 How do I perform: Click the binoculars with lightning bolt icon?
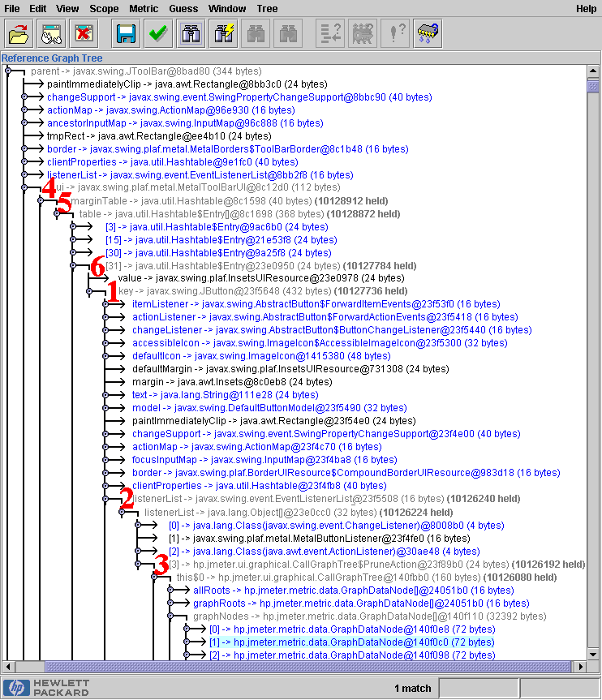[x=224, y=34]
